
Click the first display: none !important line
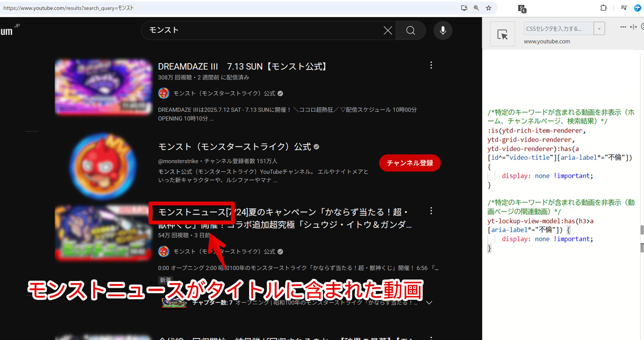pyautogui.click(x=548, y=176)
